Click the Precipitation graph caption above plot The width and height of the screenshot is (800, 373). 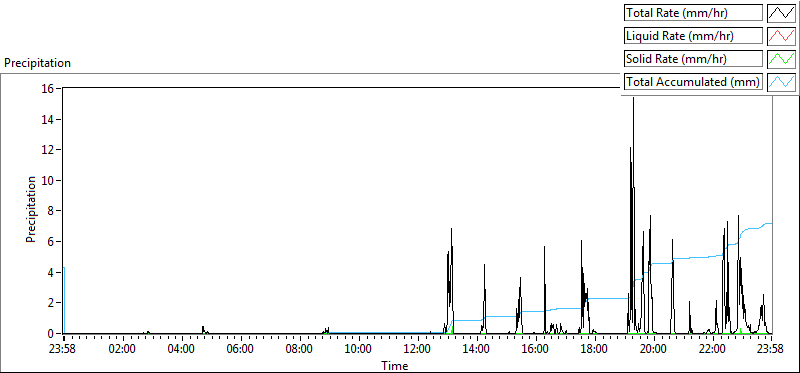[38, 63]
